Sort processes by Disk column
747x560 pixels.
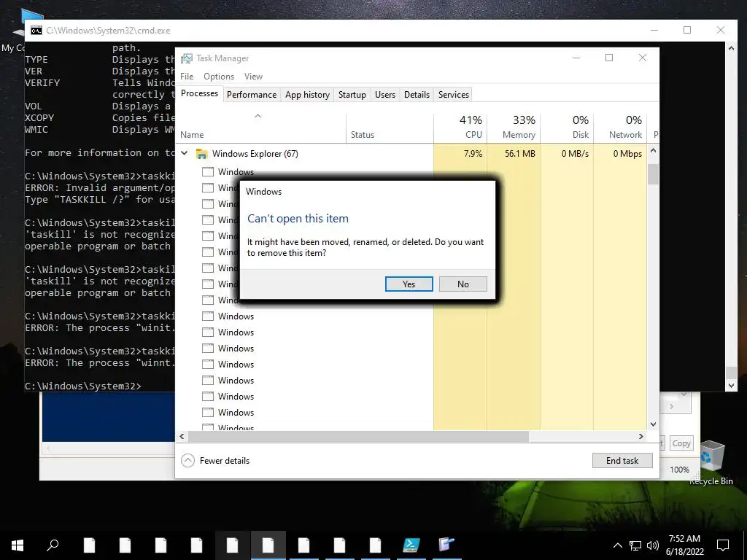coord(567,128)
